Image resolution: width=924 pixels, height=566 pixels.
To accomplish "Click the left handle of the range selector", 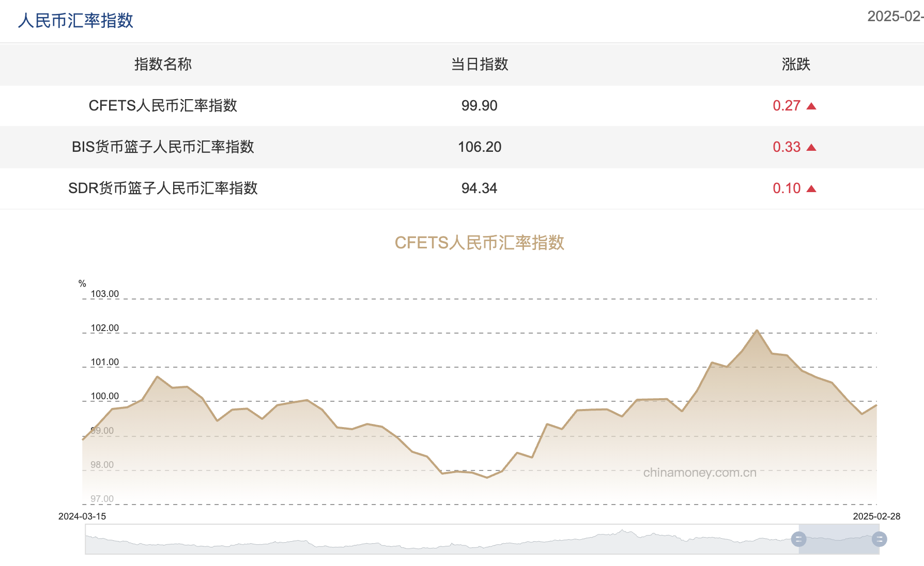I will pyautogui.click(x=799, y=540).
